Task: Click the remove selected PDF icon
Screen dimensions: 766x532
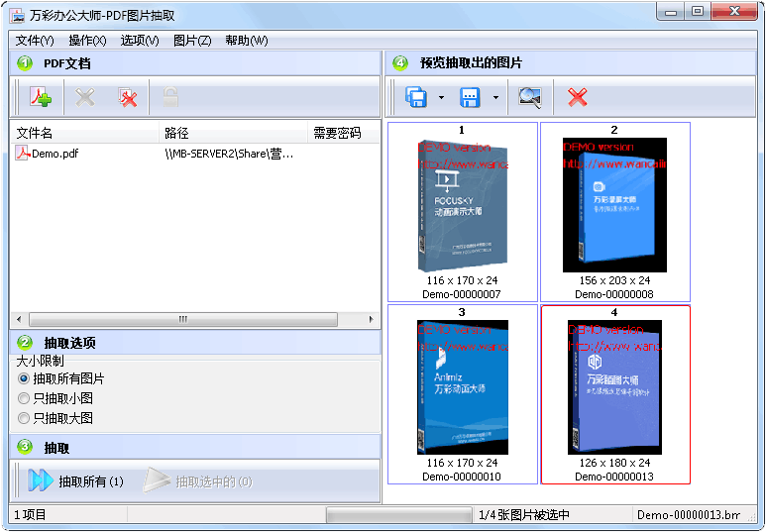Action: pos(85,97)
